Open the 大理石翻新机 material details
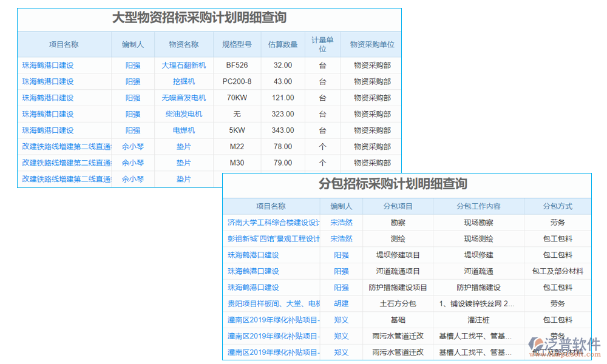607x364 pixels. point(185,65)
